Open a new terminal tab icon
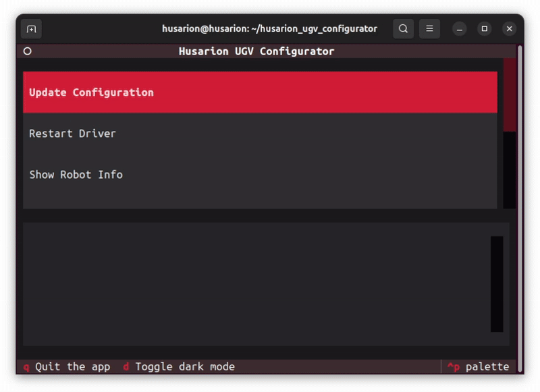Viewport: 540px width, 392px height. coord(31,29)
